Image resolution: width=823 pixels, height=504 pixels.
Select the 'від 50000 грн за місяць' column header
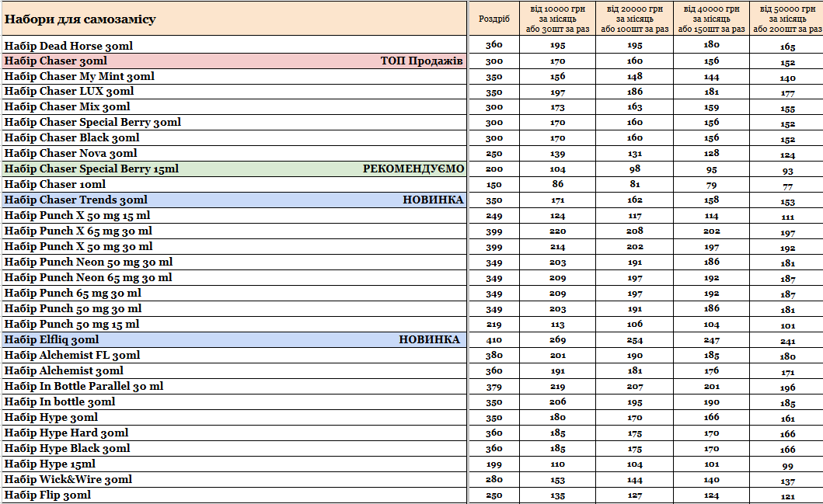787,19
